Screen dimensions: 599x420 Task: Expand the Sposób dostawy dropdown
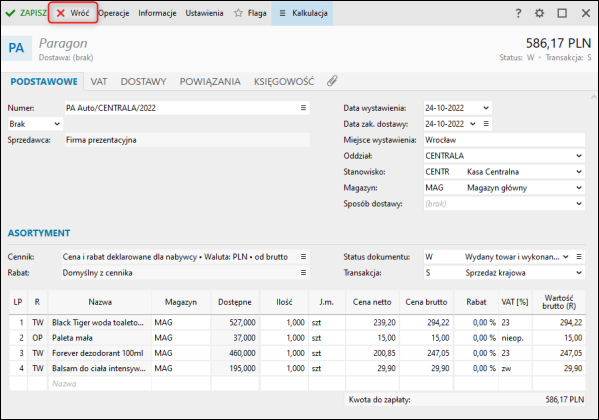(504, 204)
